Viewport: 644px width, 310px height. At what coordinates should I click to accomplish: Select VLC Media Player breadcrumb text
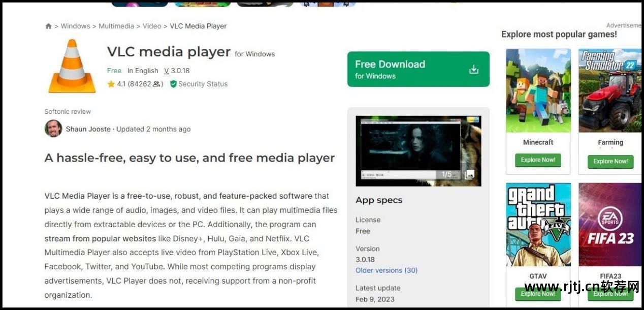coord(198,26)
